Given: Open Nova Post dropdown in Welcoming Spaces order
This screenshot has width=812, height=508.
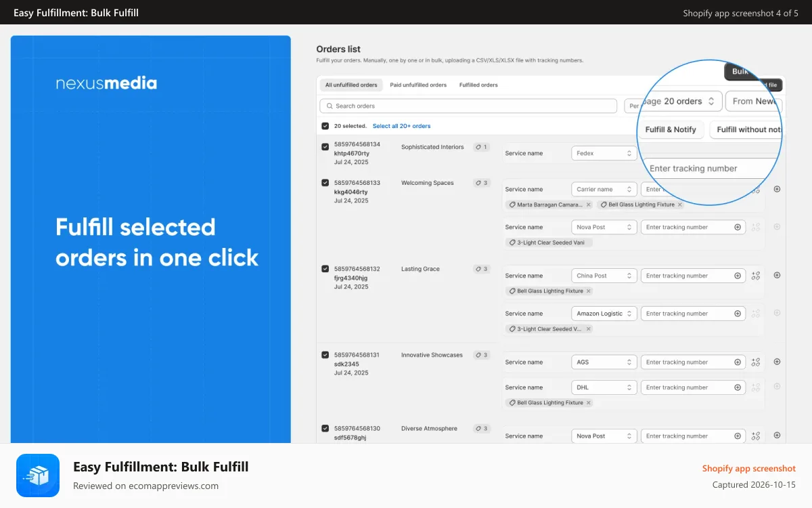Looking at the screenshot, I should [604, 227].
